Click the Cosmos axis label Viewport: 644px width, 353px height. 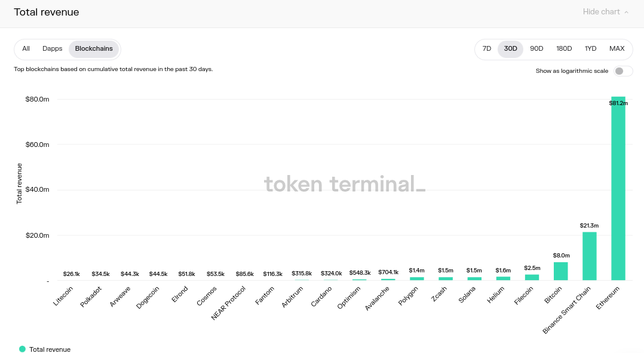click(x=206, y=296)
